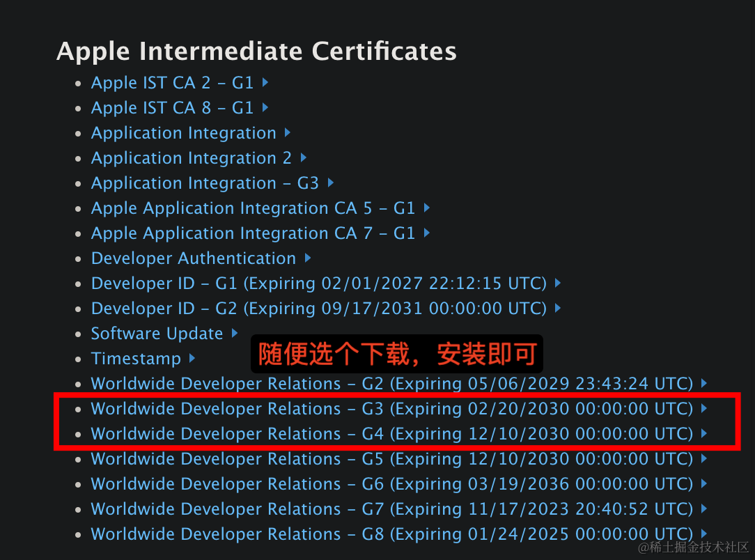Open the Software Update certificate link
This screenshot has height=560, width=755.
coord(157,333)
